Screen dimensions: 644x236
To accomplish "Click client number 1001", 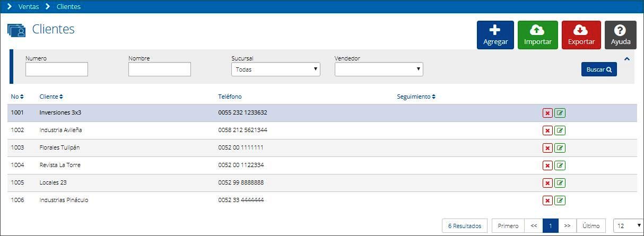I will point(18,112).
